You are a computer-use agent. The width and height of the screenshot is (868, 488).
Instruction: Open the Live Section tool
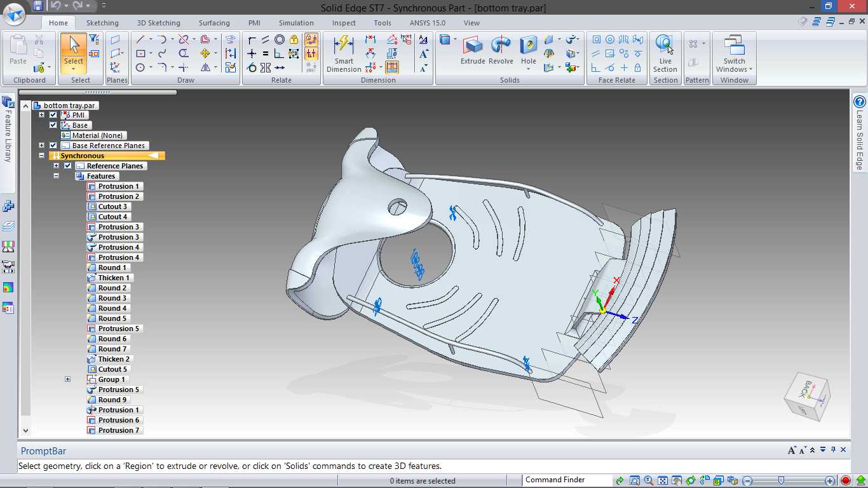[665, 54]
